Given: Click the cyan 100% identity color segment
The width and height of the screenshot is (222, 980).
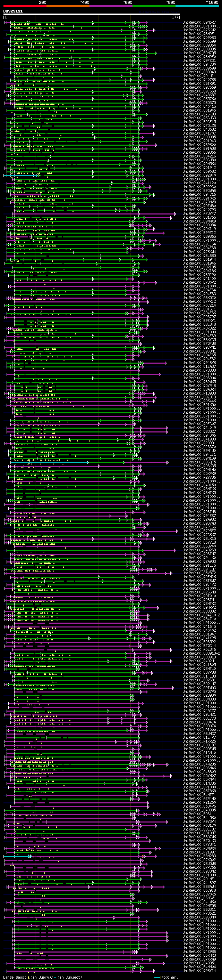Looking at the screenshot, I should 197,6.
